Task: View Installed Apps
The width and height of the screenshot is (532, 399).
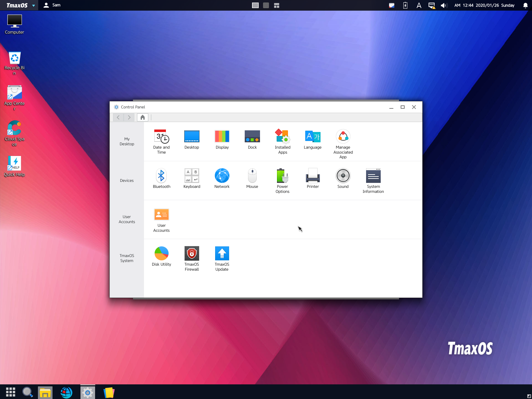Action: tap(282, 141)
